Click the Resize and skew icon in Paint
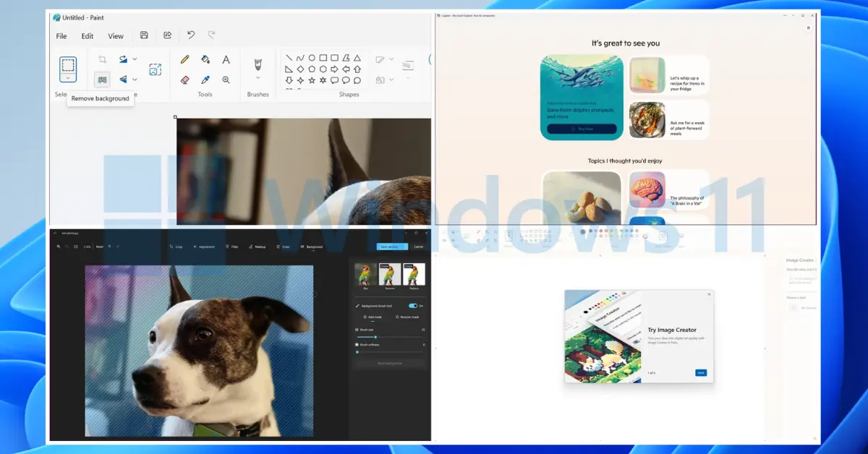868x454 pixels. click(155, 69)
